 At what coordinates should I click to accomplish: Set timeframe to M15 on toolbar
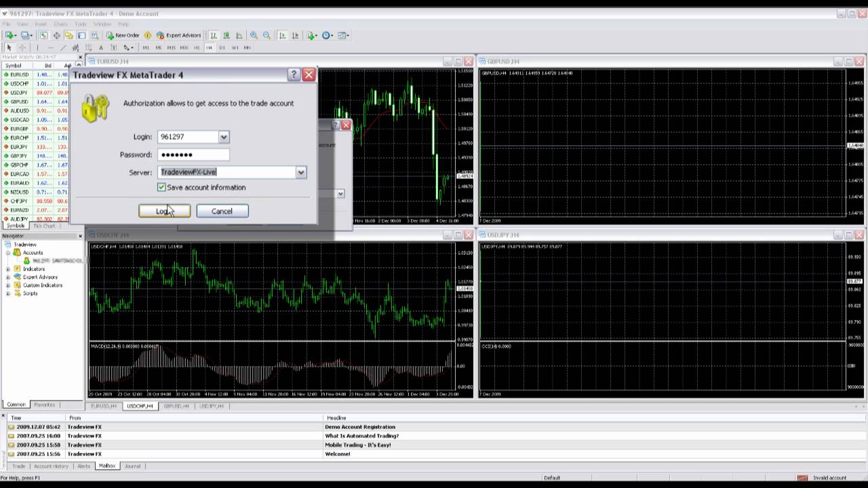pyautogui.click(x=171, y=47)
